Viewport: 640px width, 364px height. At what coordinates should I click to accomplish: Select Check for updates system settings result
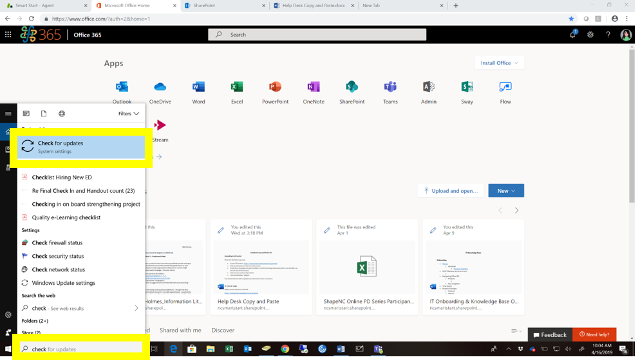81,147
